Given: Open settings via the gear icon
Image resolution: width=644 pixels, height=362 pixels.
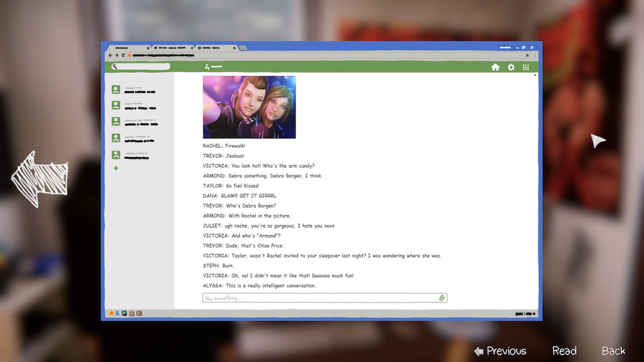Looking at the screenshot, I should pyautogui.click(x=511, y=67).
